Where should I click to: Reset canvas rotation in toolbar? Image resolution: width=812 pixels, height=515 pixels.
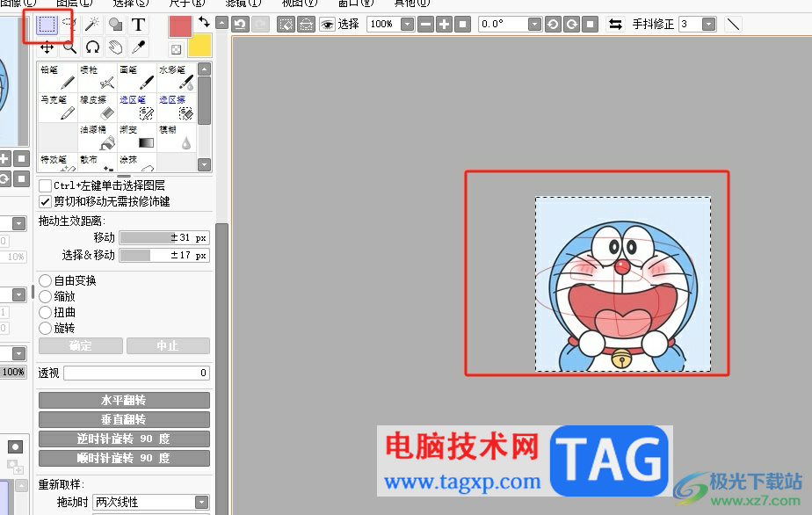coord(590,25)
